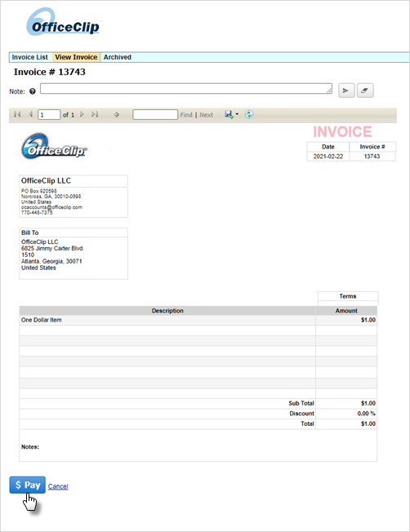
Task: Go to next page of report
Action: pos(82,114)
